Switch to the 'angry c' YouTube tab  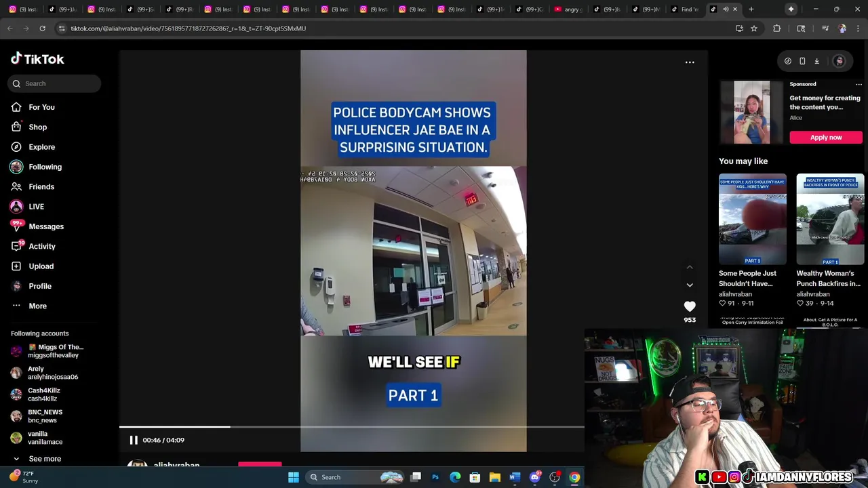[x=568, y=9]
